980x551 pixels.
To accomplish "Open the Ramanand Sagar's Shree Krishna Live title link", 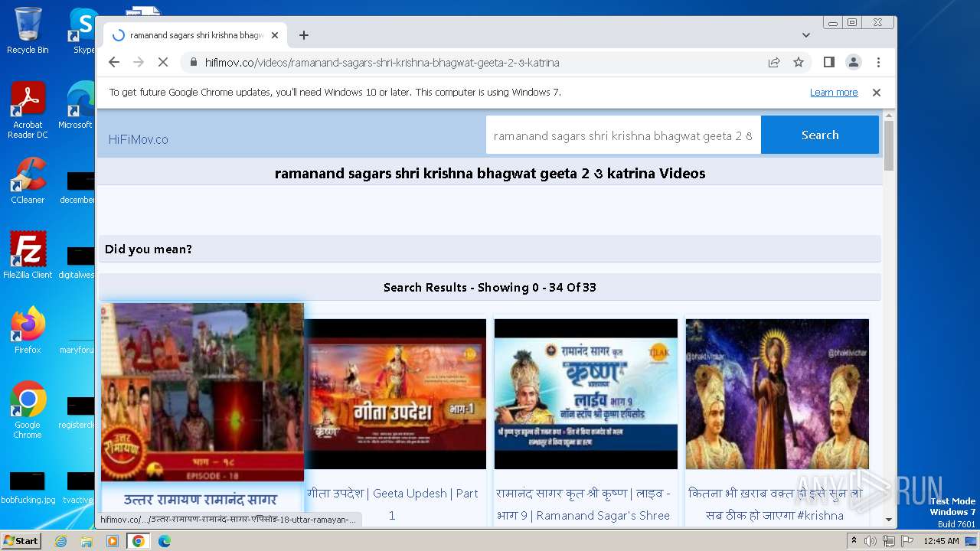I will 583,504.
